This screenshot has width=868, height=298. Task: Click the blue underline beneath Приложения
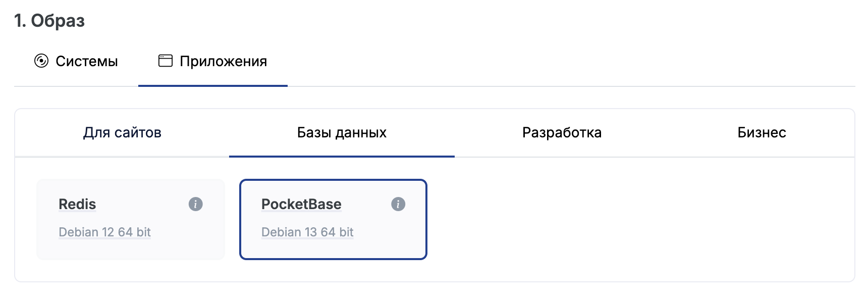pos(212,86)
